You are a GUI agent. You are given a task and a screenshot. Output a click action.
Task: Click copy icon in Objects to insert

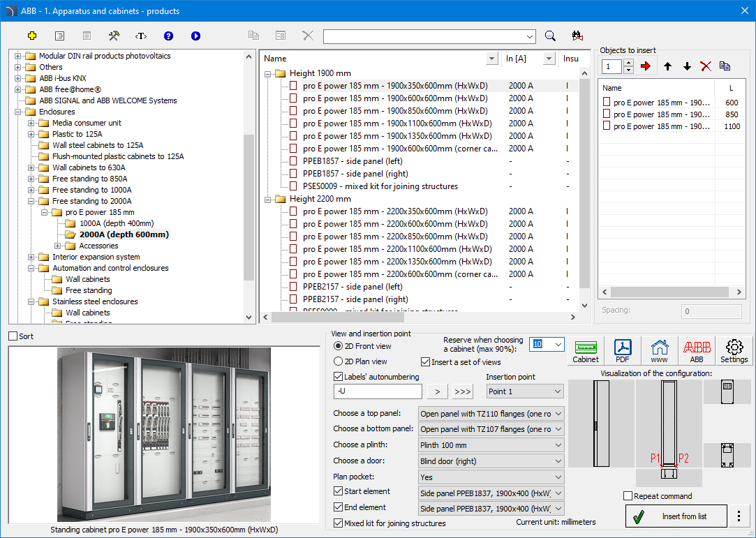click(725, 66)
